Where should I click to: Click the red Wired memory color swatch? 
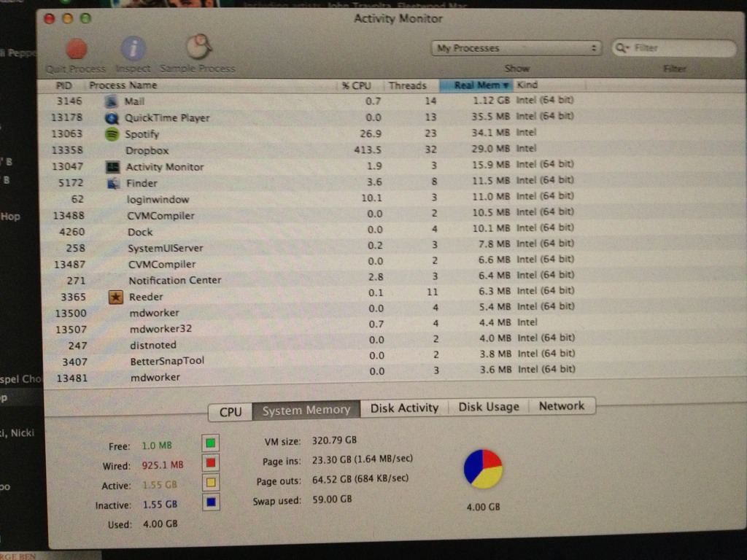tap(211, 463)
